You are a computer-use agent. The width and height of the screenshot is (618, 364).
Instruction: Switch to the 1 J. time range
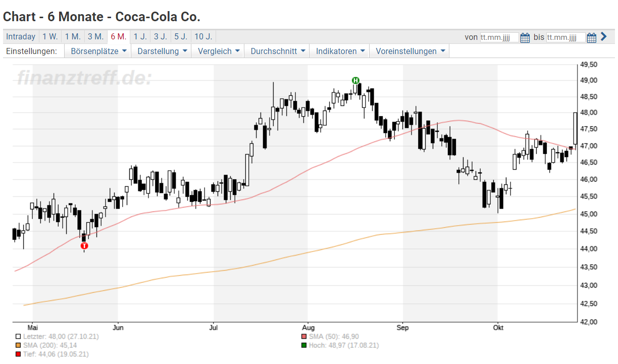[x=140, y=36]
